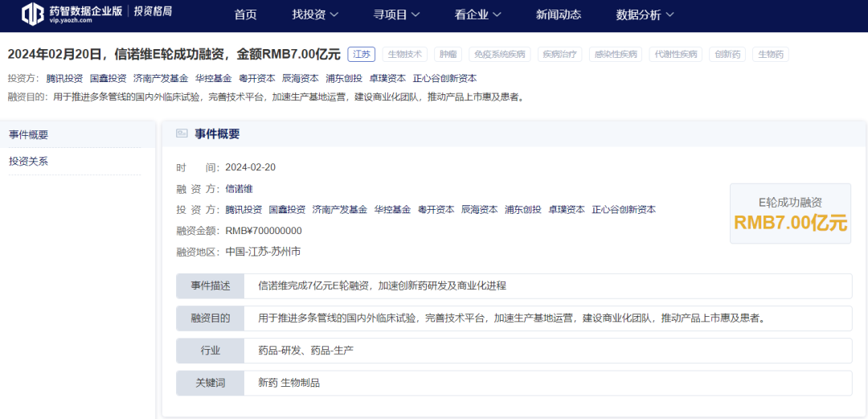Open 辰海资本 in top investor list
The width and height of the screenshot is (868, 419).
[x=301, y=79]
